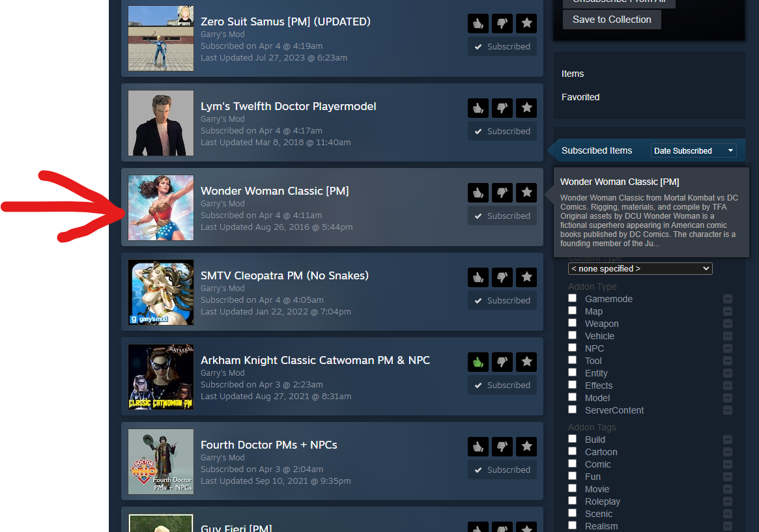Enable the Weapon filter checkbox
Viewport: 759px width, 532px height.
click(572, 322)
